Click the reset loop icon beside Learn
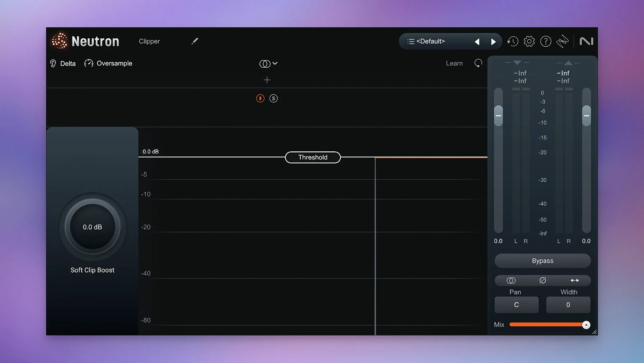The height and width of the screenshot is (363, 644). [478, 63]
